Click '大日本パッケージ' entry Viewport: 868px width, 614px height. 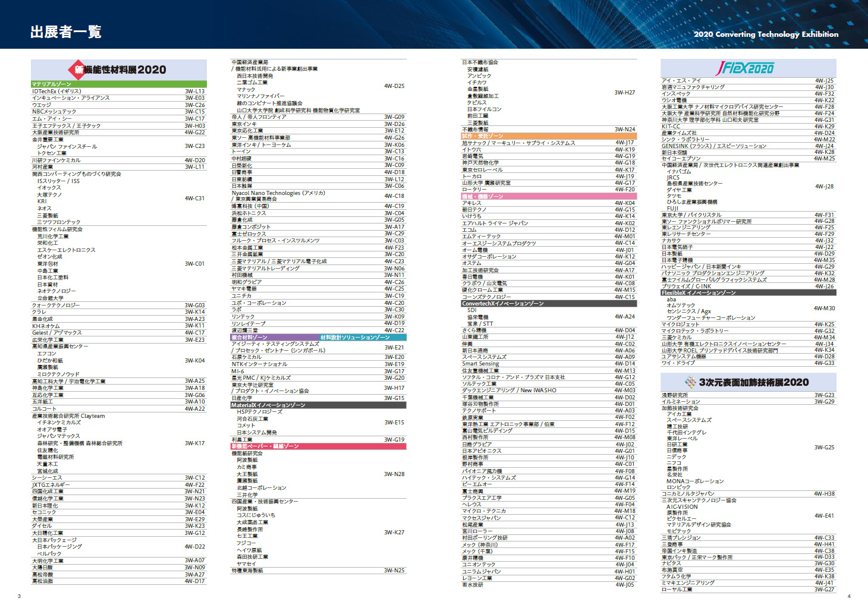coord(54,540)
